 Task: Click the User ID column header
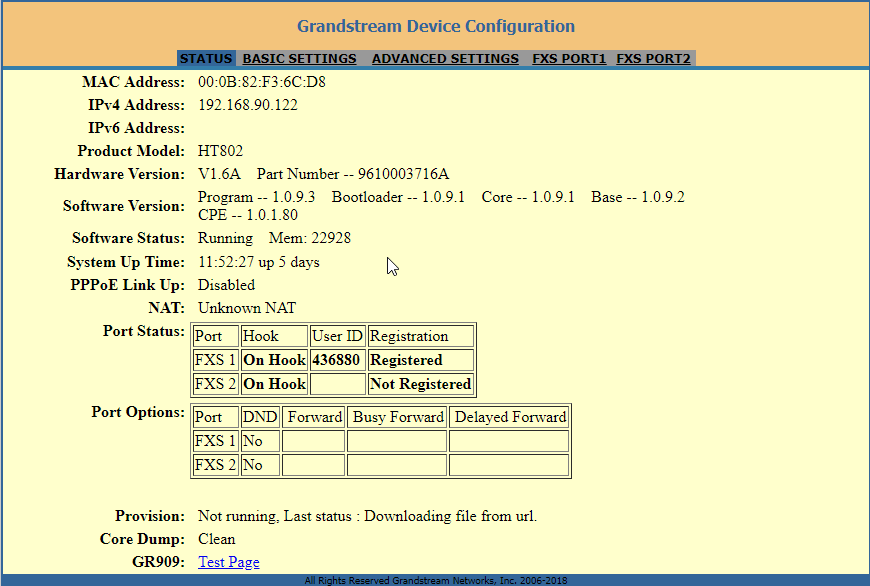pos(337,336)
